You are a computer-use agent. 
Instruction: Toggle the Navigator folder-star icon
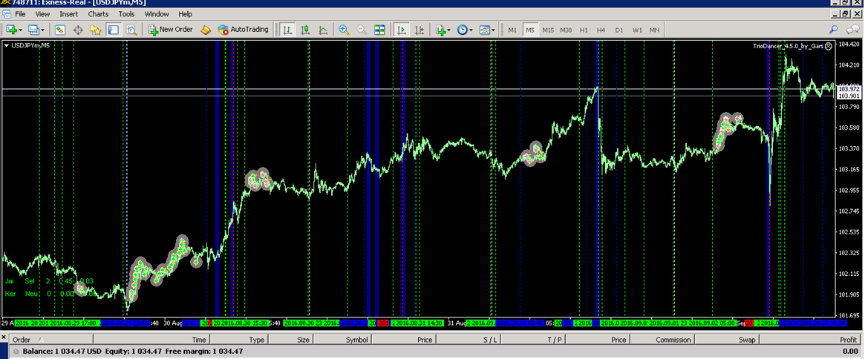[96, 30]
